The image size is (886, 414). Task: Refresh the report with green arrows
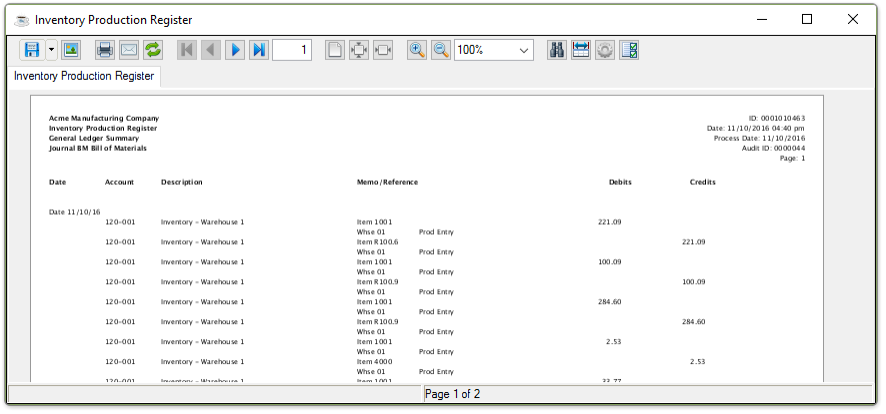(153, 50)
